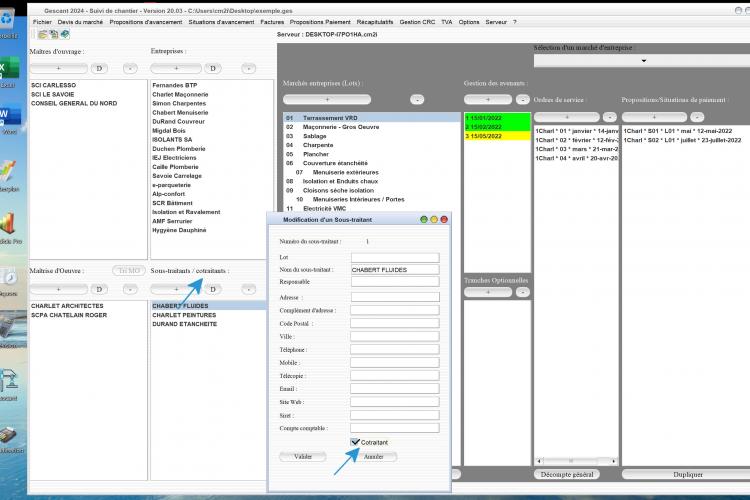This screenshot has height=500, width=750.
Task: Add a Proposition/Situation de paiement with +
Action: point(654,117)
